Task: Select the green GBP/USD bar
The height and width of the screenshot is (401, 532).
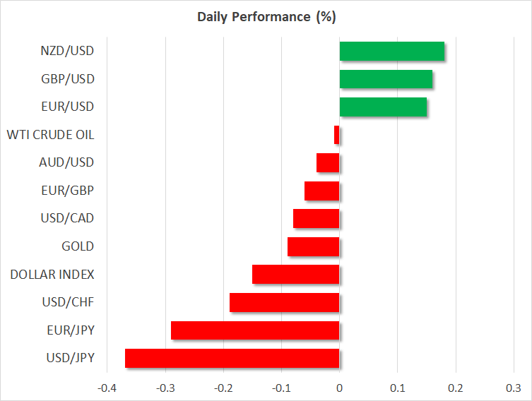Action: tap(386, 80)
